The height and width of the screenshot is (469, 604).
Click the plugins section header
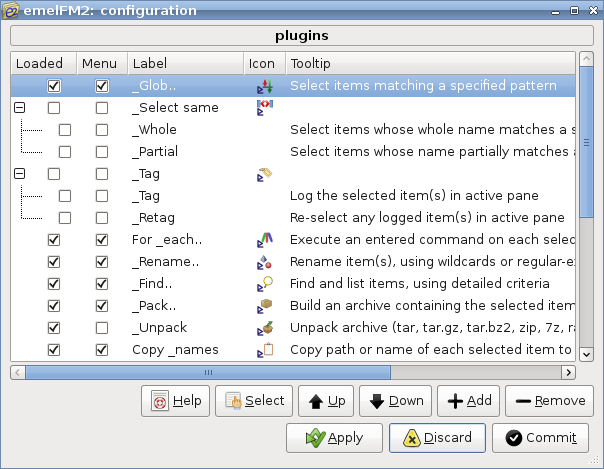tap(302, 35)
